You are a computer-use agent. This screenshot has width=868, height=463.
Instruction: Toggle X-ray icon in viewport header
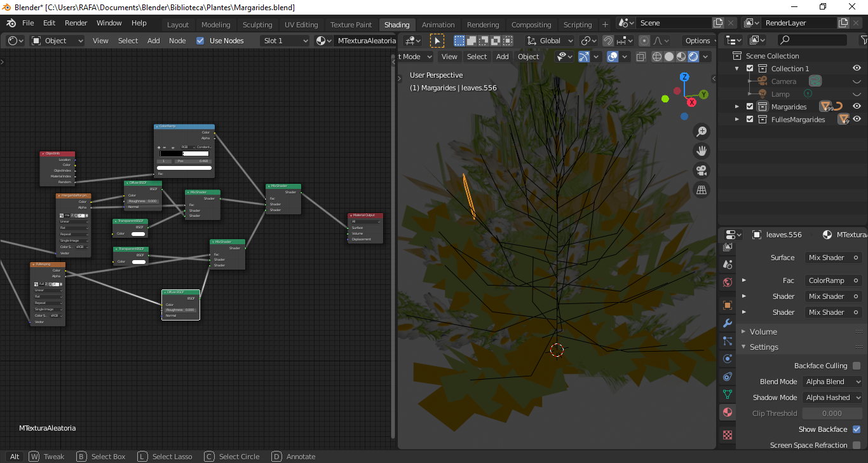click(641, 57)
